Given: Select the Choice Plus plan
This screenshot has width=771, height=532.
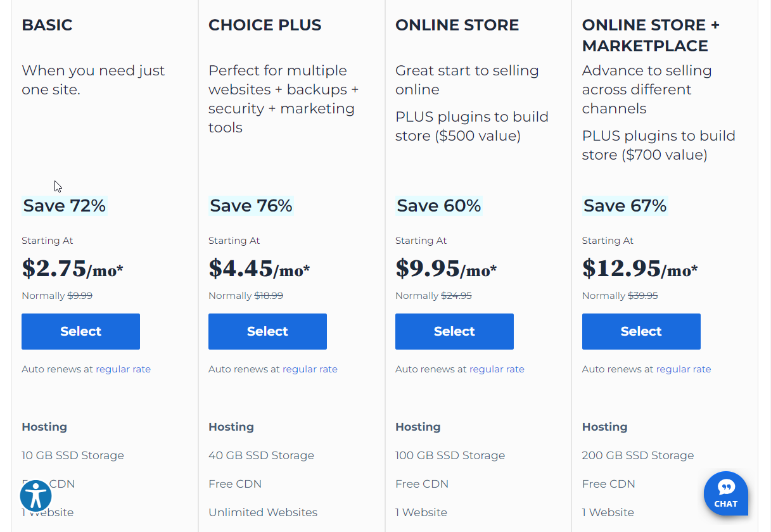Looking at the screenshot, I should (x=267, y=331).
